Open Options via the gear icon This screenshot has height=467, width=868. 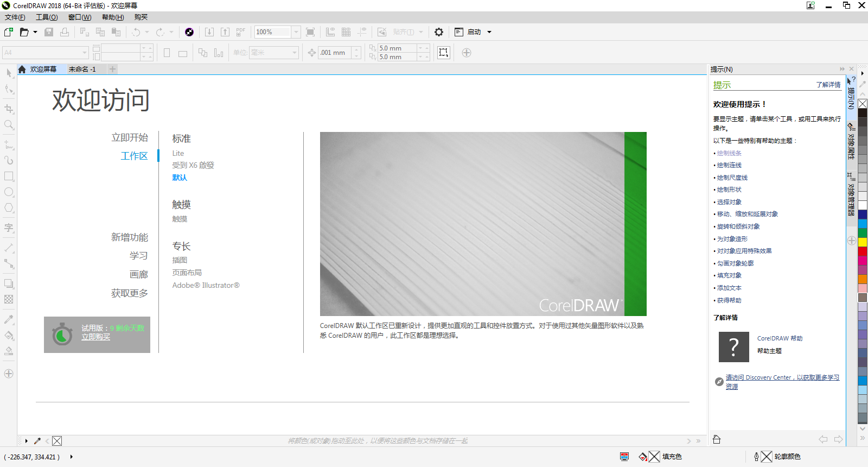(439, 32)
